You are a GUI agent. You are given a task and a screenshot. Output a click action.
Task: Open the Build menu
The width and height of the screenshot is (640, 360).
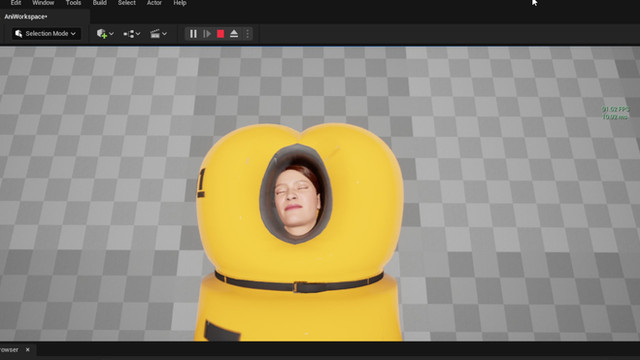click(x=100, y=3)
